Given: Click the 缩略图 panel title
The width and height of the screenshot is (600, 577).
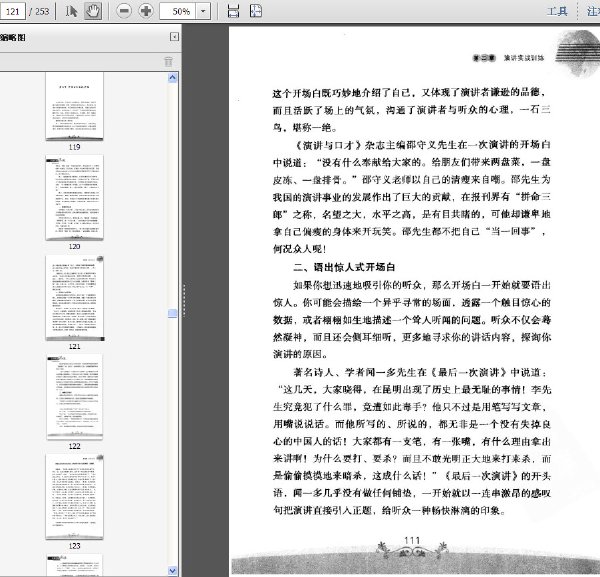Looking at the screenshot, I should pyautogui.click(x=13, y=37).
